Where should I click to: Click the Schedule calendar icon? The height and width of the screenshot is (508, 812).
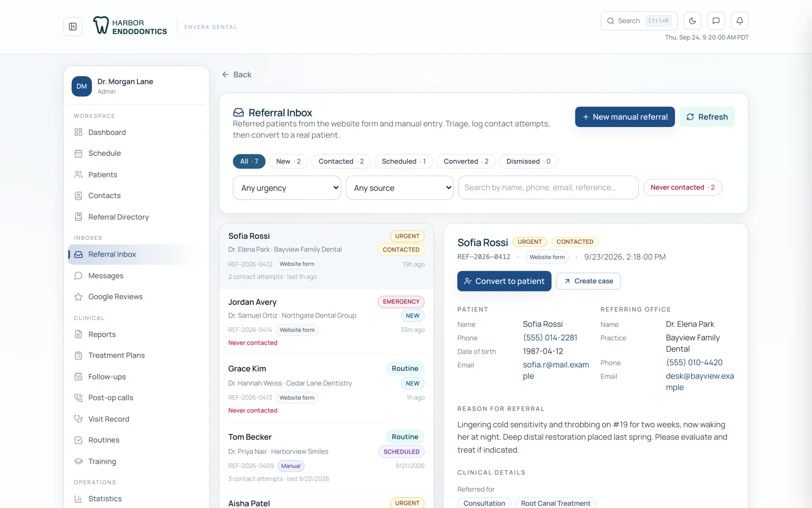[x=78, y=153]
